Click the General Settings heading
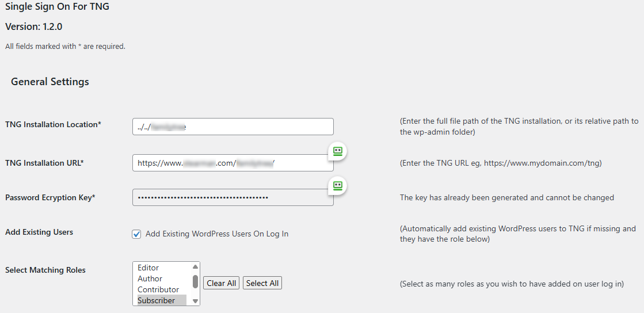 click(50, 82)
